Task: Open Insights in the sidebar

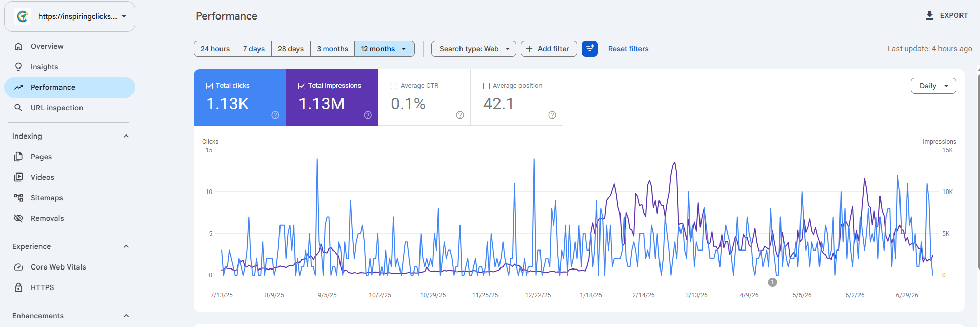Action: 70,67
